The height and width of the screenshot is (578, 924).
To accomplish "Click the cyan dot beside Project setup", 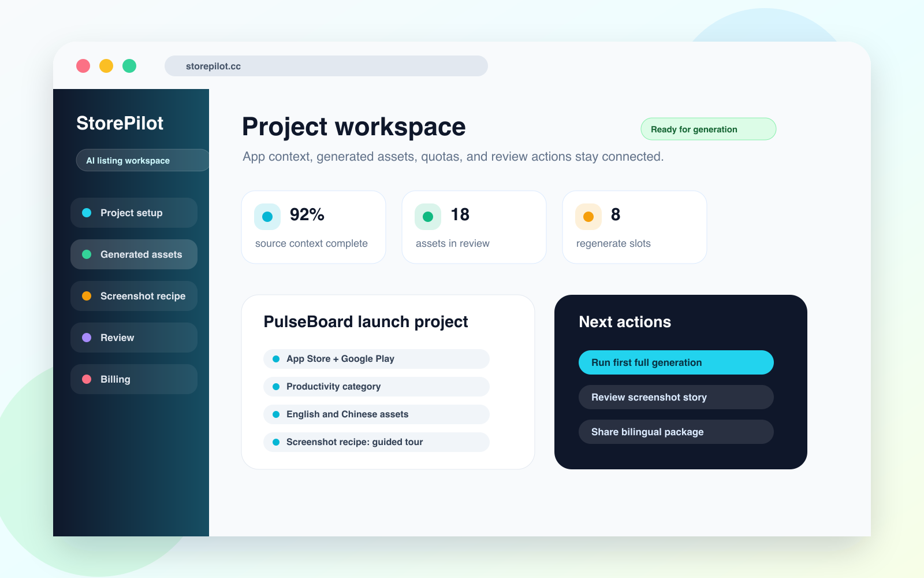I will click(87, 213).
